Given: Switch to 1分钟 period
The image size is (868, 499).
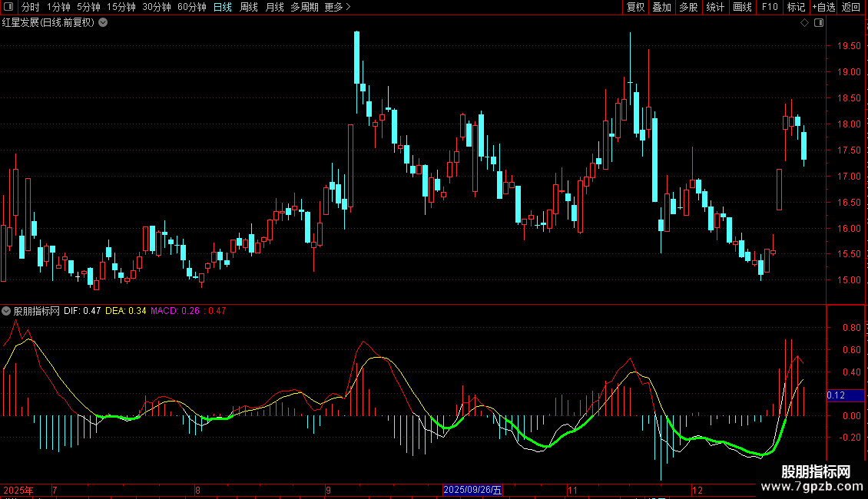Looking at the screenshot, I should click(x=58, y=7).
